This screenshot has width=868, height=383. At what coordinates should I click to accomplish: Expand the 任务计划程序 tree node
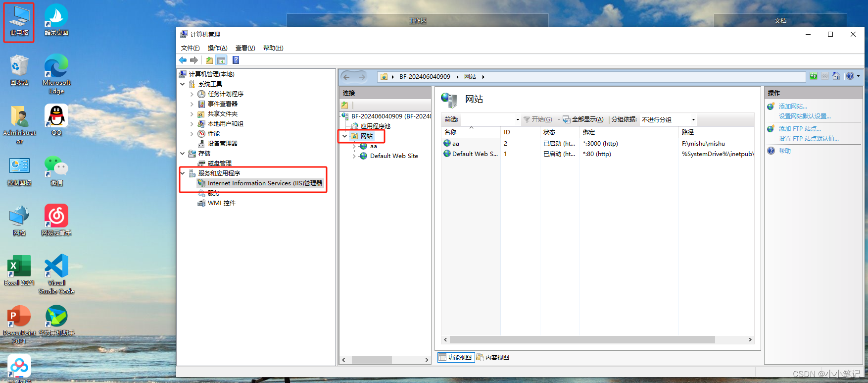coord(192,94)
